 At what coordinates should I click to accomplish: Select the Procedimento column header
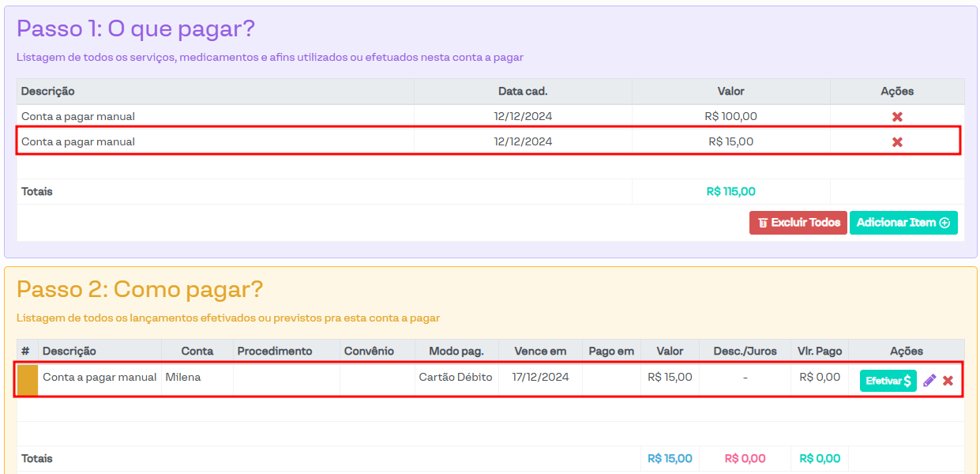pos(275,351)
